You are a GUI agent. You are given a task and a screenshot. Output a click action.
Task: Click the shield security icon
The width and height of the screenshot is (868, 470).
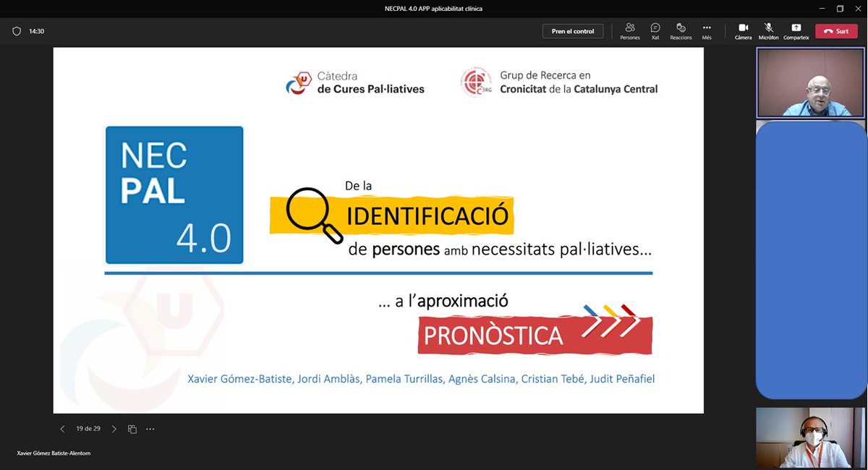(17, 31)
